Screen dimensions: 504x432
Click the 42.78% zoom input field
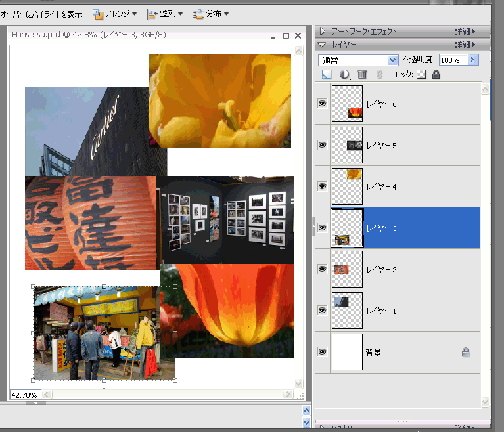[25, 395]
